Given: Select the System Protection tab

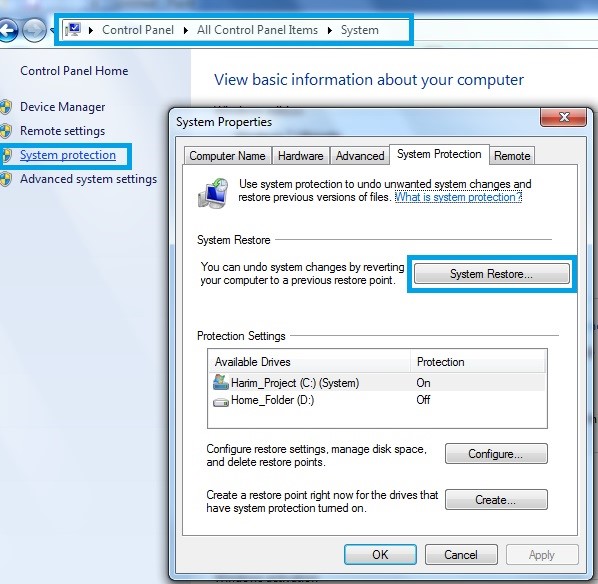Looking at the screenshot, I should coord(439,154).
